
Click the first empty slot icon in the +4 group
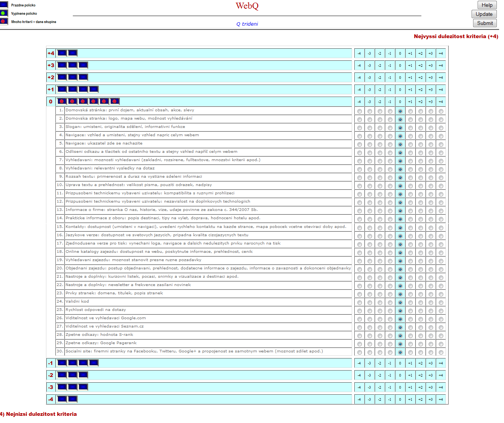pos(62,53)
